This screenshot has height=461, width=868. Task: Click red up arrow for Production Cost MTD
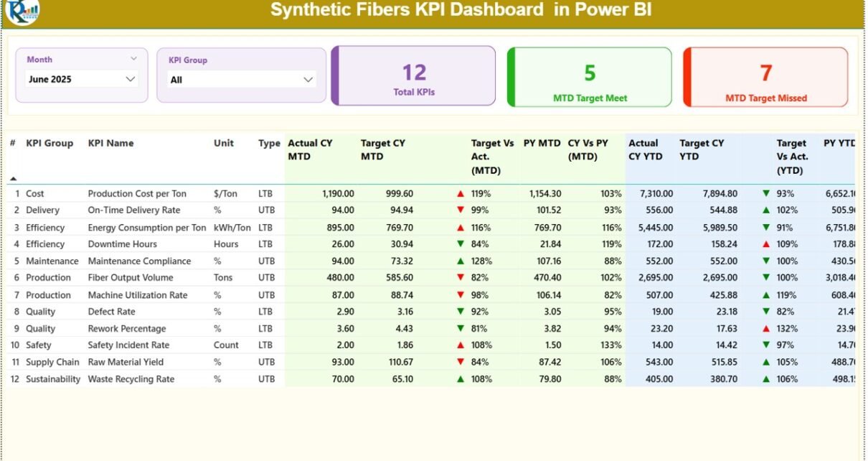[460, 194]
